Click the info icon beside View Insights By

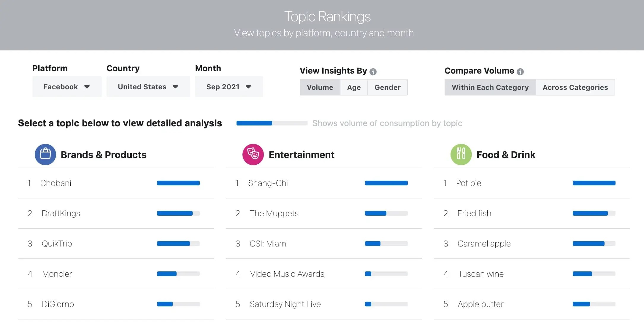tap(373, 71)
